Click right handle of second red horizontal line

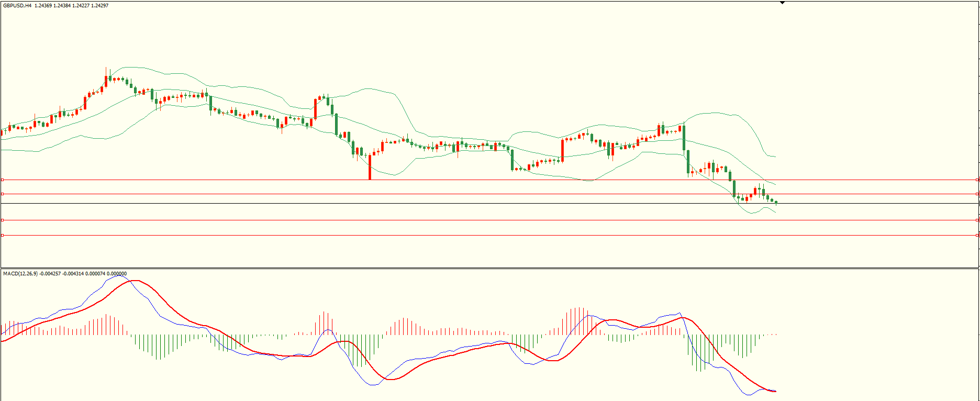click(977, 194)
